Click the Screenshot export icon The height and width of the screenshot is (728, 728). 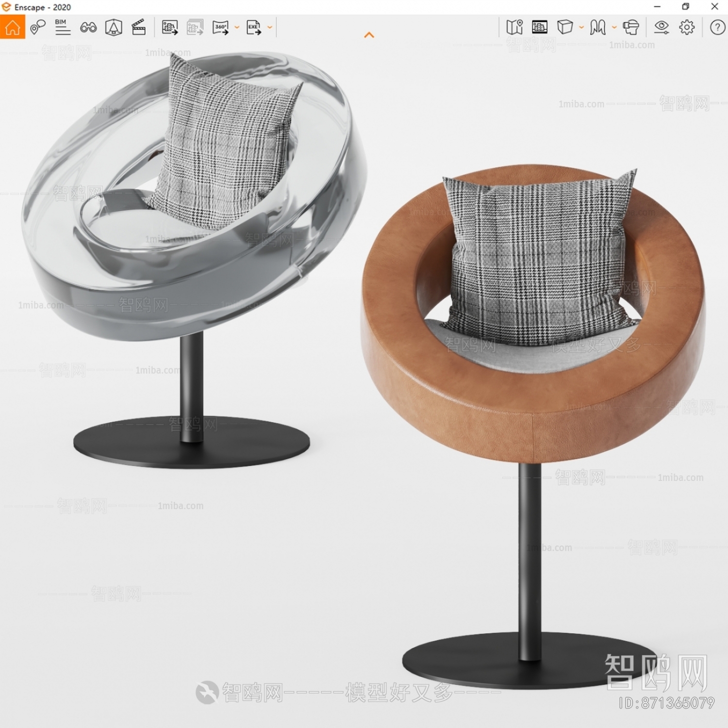click(170, 27)
